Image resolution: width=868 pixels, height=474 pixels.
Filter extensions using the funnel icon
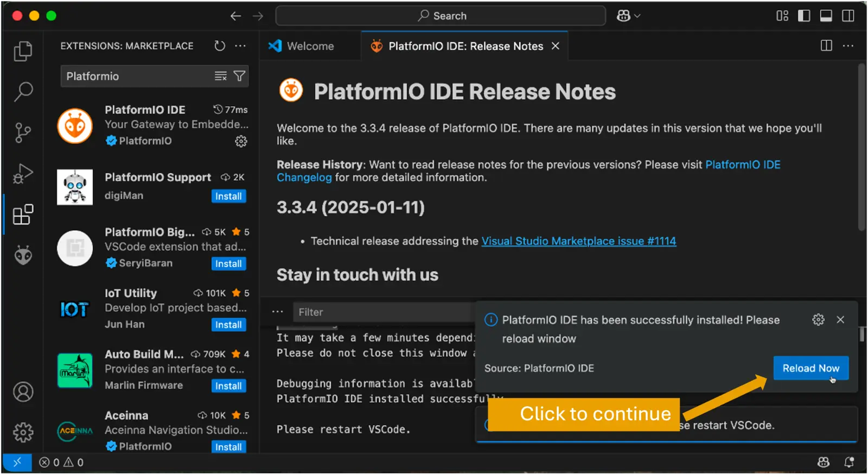[239, 76]
